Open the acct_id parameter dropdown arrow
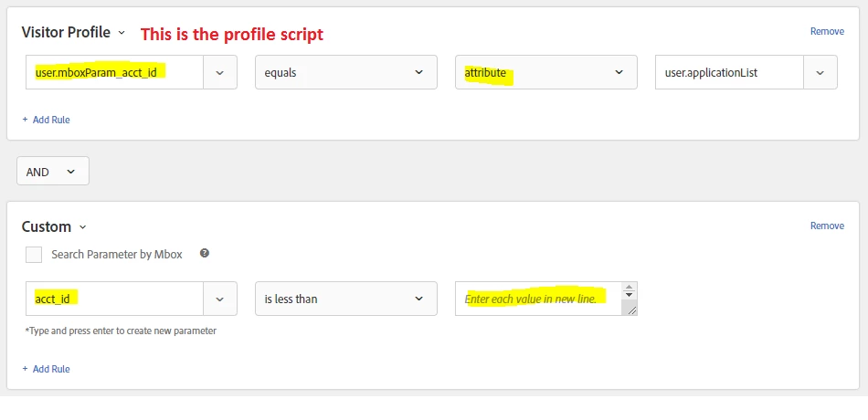The height and width of the screenshot is (420, 868). (x=220, y=299)
